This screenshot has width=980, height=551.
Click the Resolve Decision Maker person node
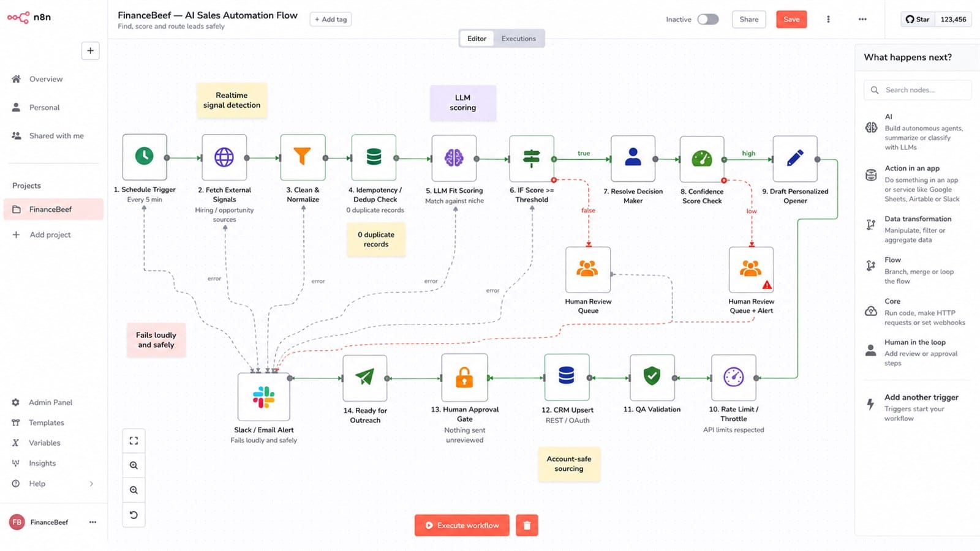click(633, 159)
